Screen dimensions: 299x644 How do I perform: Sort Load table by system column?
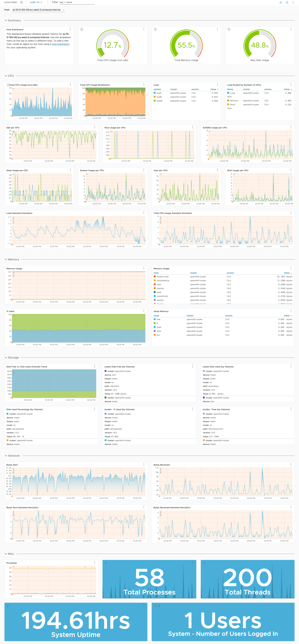(157, 89)
